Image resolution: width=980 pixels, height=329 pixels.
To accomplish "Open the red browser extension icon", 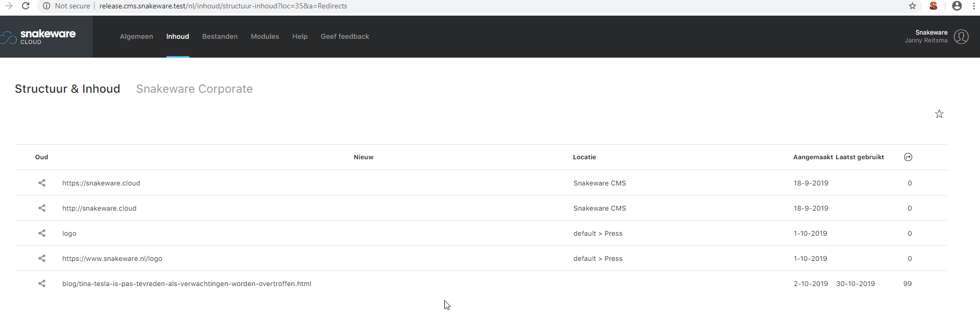I will (933, 6).
